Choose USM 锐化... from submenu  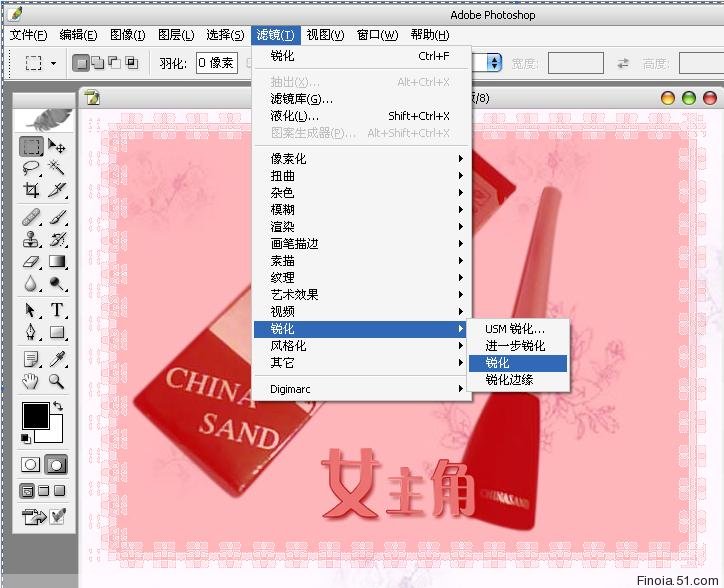tap(518, 329)
